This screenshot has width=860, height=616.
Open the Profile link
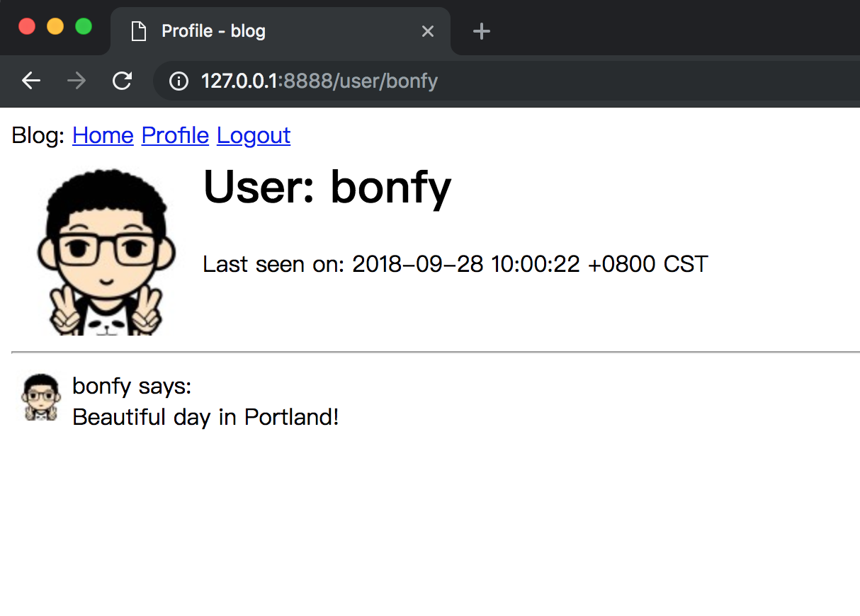[x=175, y=135]
